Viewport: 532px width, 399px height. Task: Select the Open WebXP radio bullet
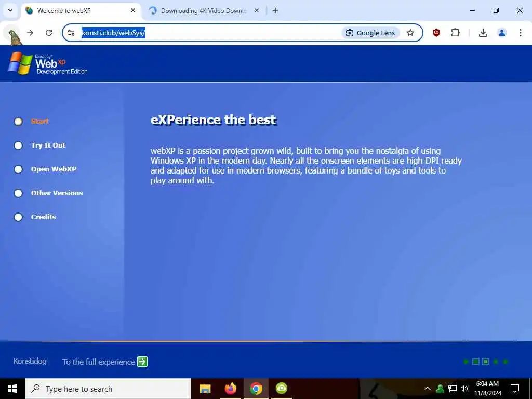pyautogui.click(x=18, y=169)
